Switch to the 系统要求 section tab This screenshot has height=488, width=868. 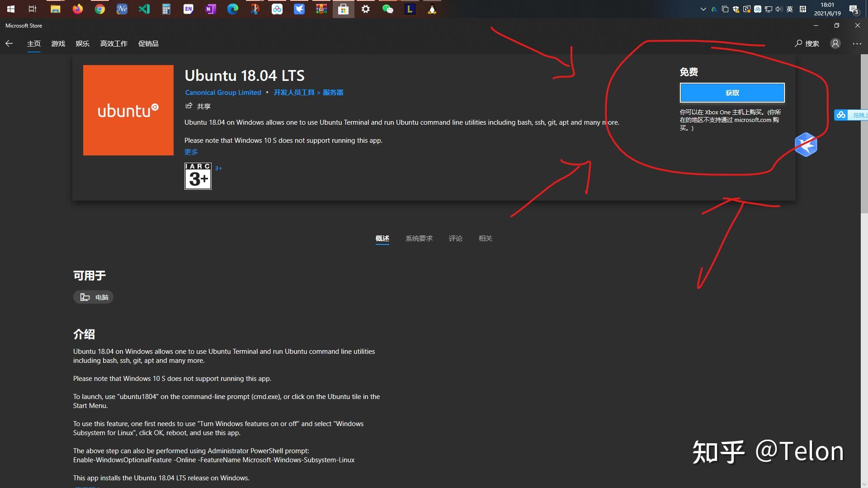click(x=419, y=238)
